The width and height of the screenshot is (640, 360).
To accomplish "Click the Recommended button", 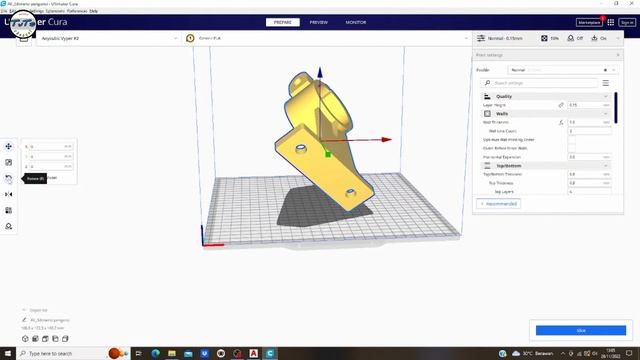I will click(x=499, y=204).
